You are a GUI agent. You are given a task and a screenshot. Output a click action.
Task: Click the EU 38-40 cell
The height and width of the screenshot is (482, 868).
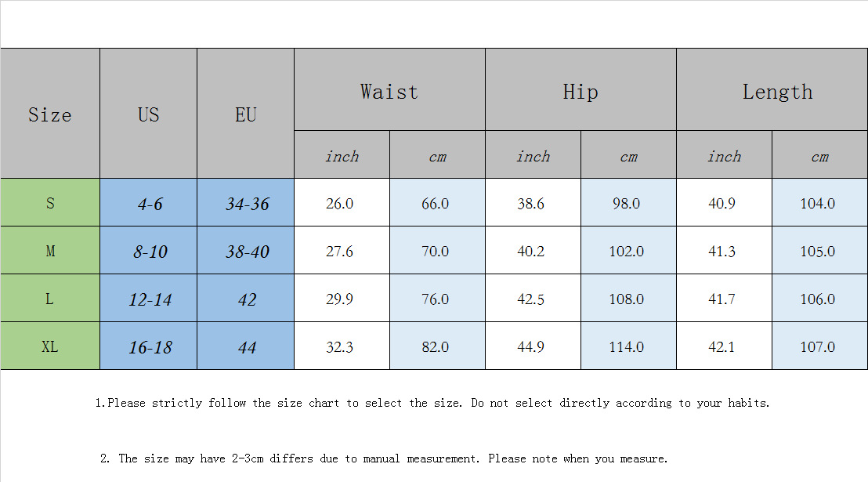click(x=247, y=252)
